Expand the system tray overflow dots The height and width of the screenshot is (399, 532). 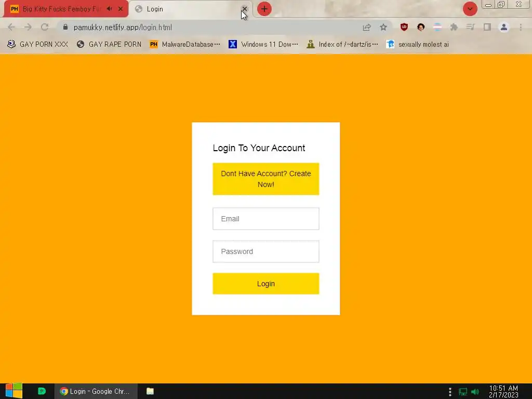click(450, 392)
